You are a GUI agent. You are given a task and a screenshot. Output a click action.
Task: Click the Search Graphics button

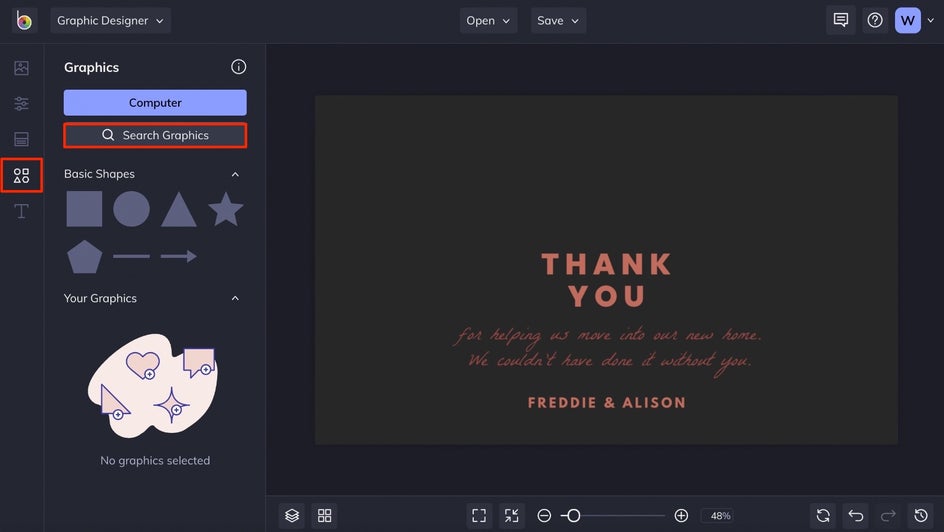tap(155, 135)
